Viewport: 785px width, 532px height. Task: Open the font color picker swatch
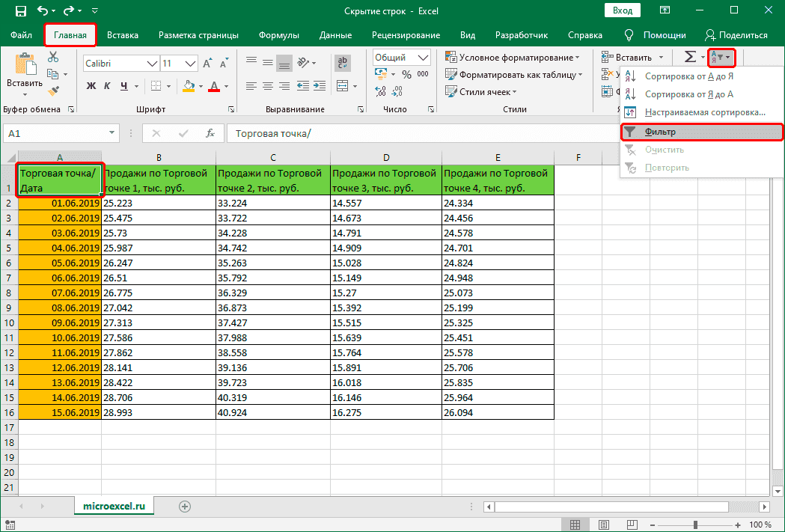(x=214, y=86)
